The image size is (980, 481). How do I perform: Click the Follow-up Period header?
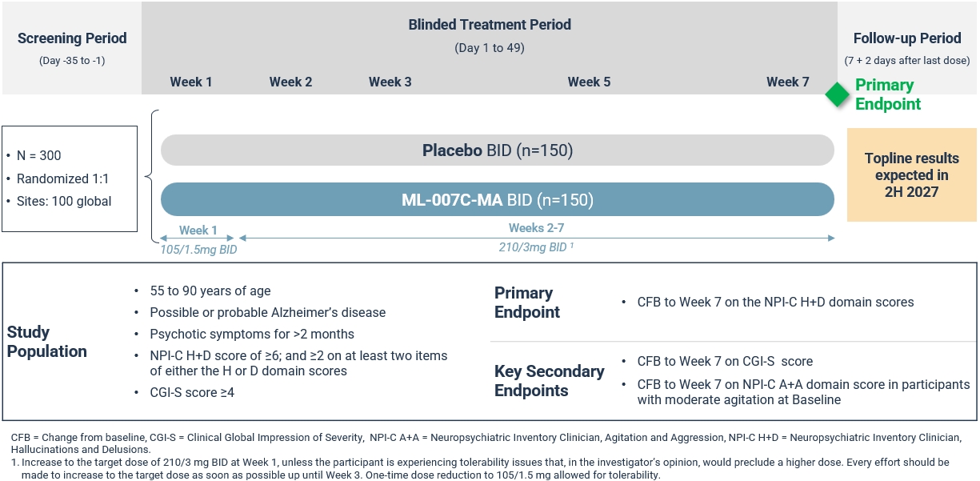[907, 38]
